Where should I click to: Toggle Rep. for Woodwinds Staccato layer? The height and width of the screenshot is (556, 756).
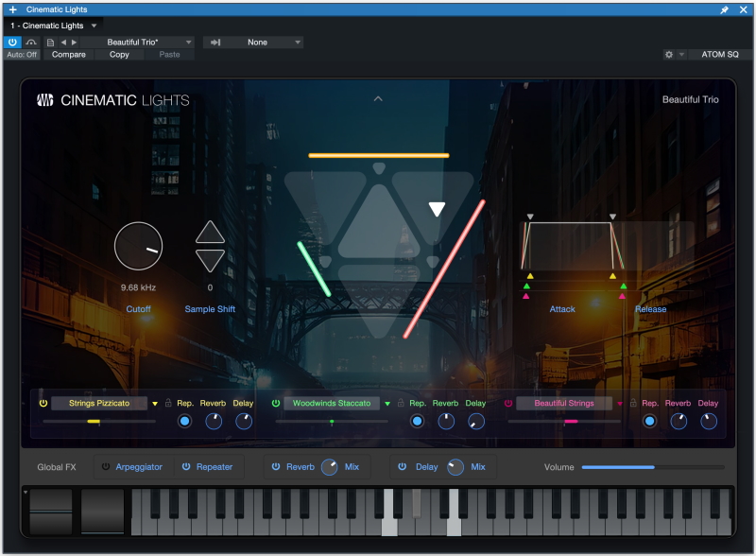[x=417, y=422]
